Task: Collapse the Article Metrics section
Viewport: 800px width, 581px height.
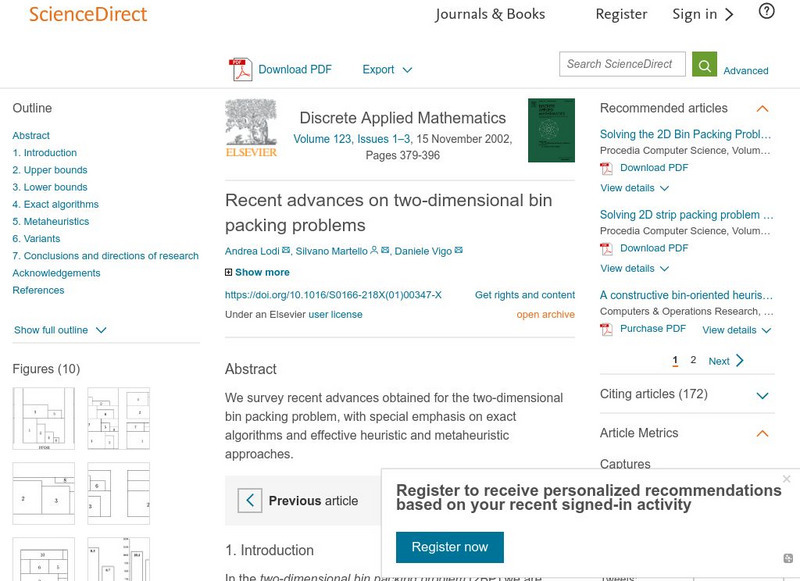Action: pos(762,434)
